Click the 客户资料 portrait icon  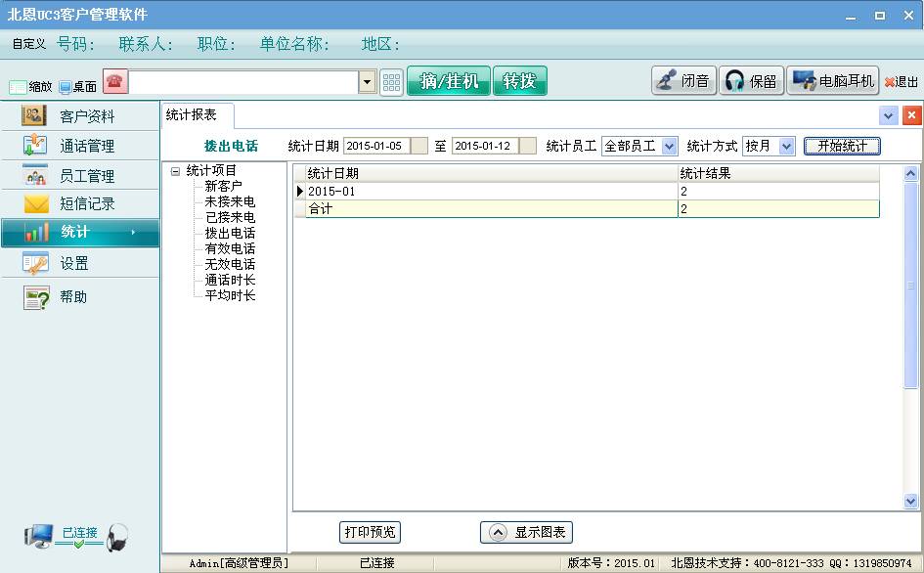point(33,115)
